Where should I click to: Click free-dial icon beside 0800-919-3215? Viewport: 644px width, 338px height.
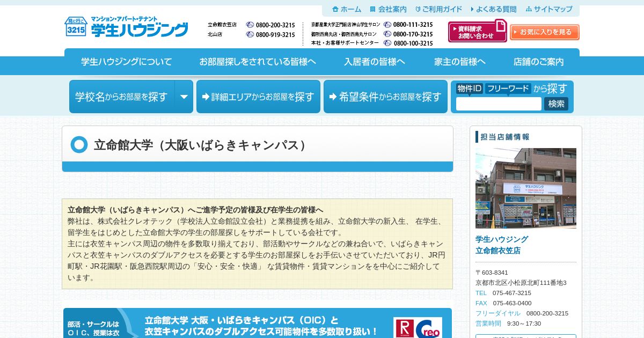pyautogui.click(x=250, y=34)
